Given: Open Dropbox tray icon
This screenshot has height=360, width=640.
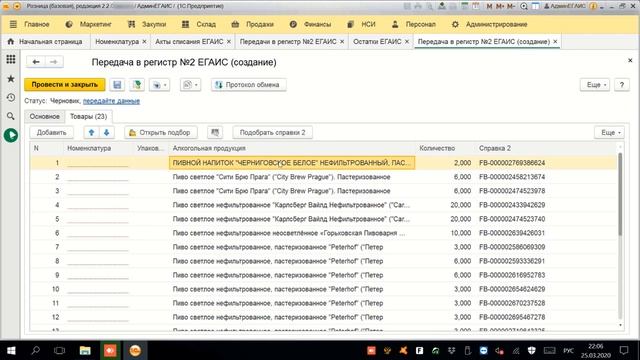Looking at the screenshot, I should [451, 350].
